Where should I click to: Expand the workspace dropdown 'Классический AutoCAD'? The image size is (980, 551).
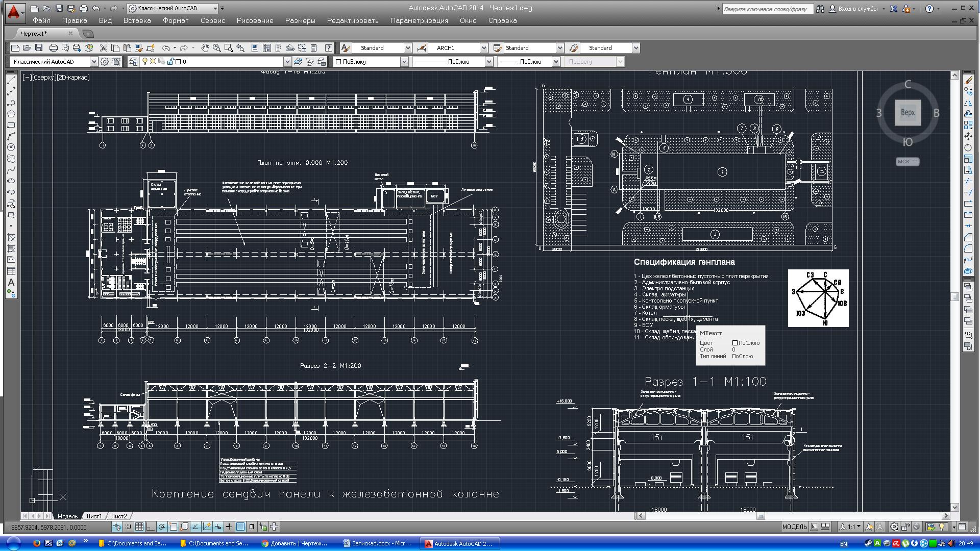pos(94,62)
